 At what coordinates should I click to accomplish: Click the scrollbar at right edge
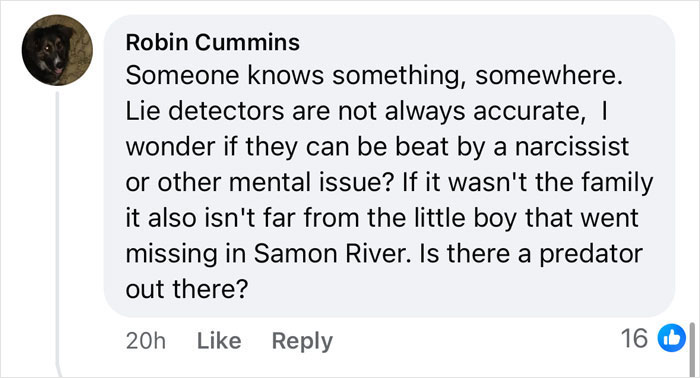pyautogui.click(x=692, y=349)
